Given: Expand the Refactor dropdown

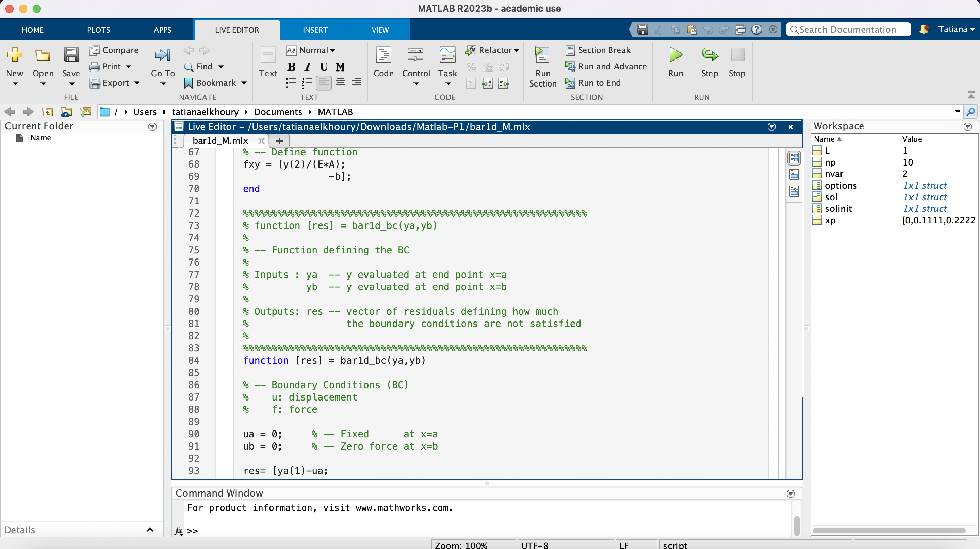Looking at the screenshot, I should [493, 50].
